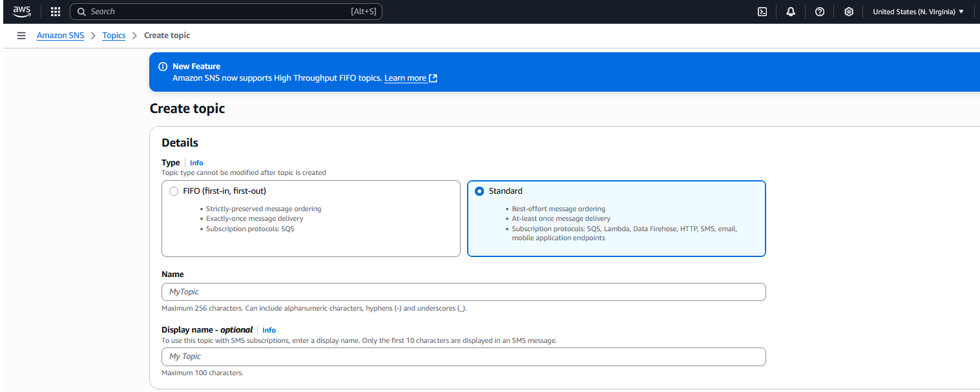
Task: Click the 'Create topic' breadcrumb text
Action: pos(167,36)
